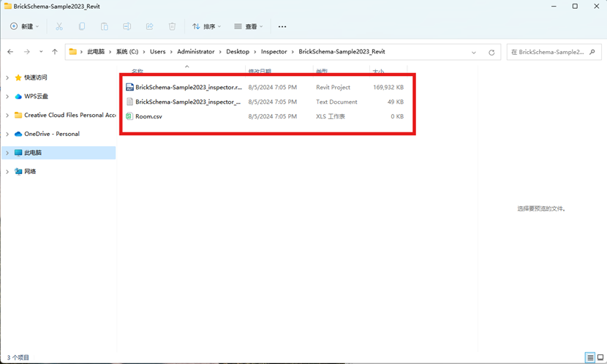Click the Refresh icon

coord(491,52)
